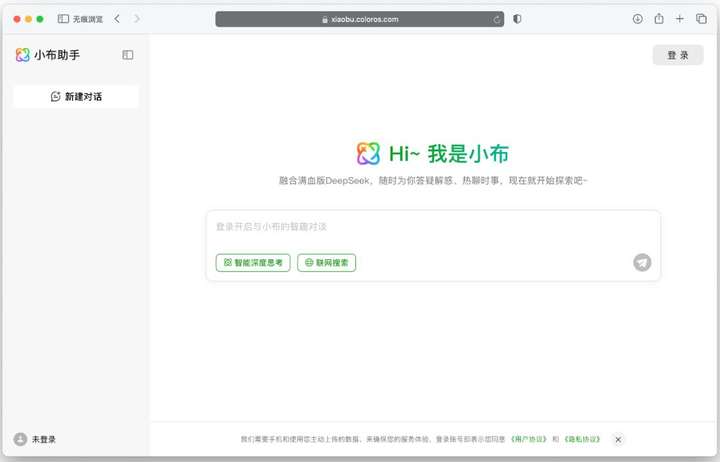The height and width of the screenshot is (462, 720).
Task: Go back with Safari back arrow
Action: [x=117, y=19]
